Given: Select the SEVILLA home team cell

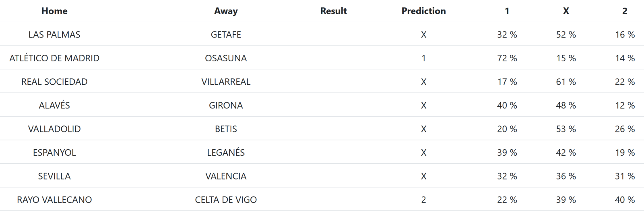Looking at the screenshot, I should pyautogui.click(x=54, y=176).
